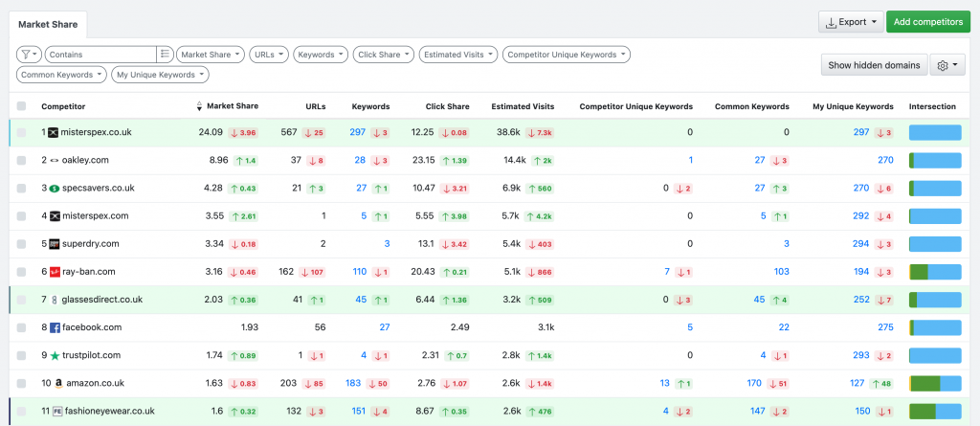
Task: Click the trustpilot.com domain name
Action: point(89,355)
